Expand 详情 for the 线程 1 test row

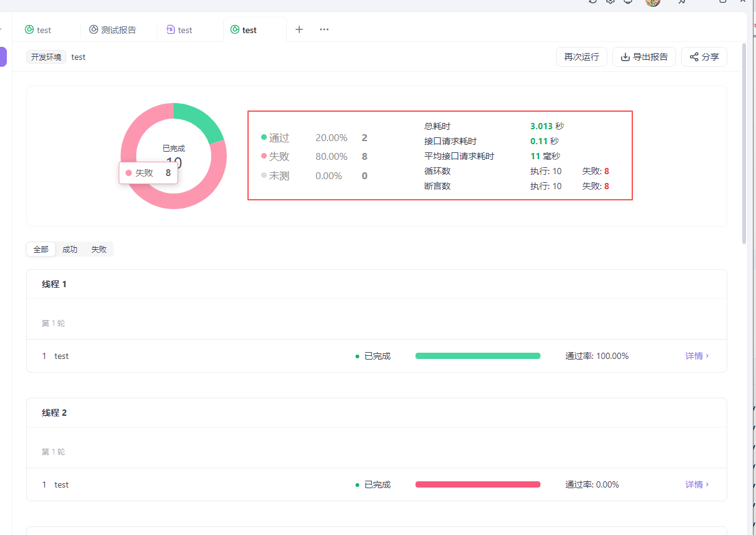[x=697, y=356]
